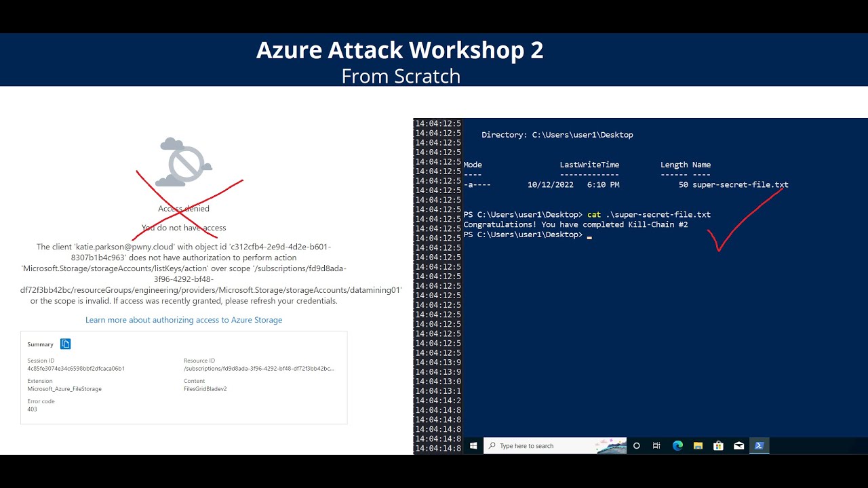Click the 'cat .\super-secret-file.txt' command line
The width and height of the screenshot is (868, 488).
(x=649, y=214)
